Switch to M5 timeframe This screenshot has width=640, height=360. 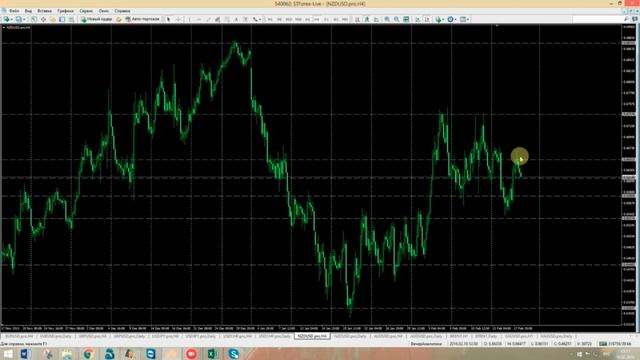pyautogui.click(x=279, y=19)
